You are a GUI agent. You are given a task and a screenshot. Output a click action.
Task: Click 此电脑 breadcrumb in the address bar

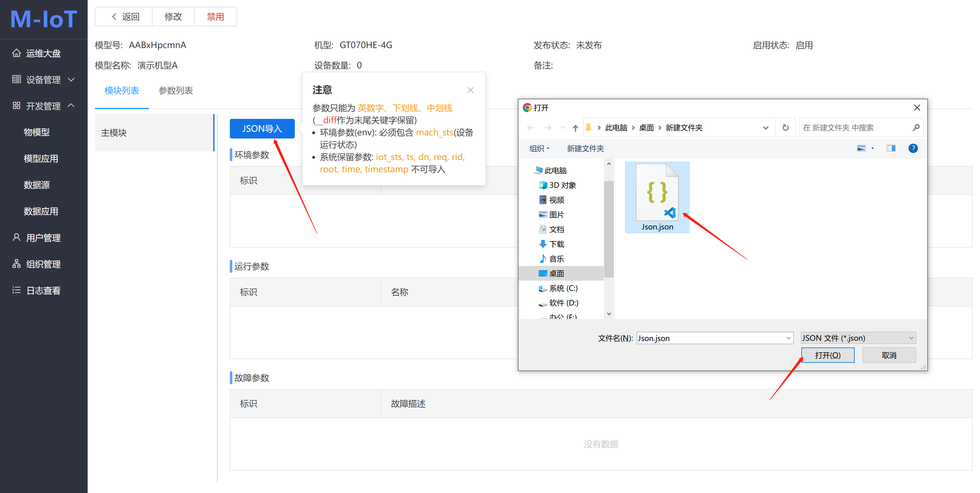(x=616, y=128)
